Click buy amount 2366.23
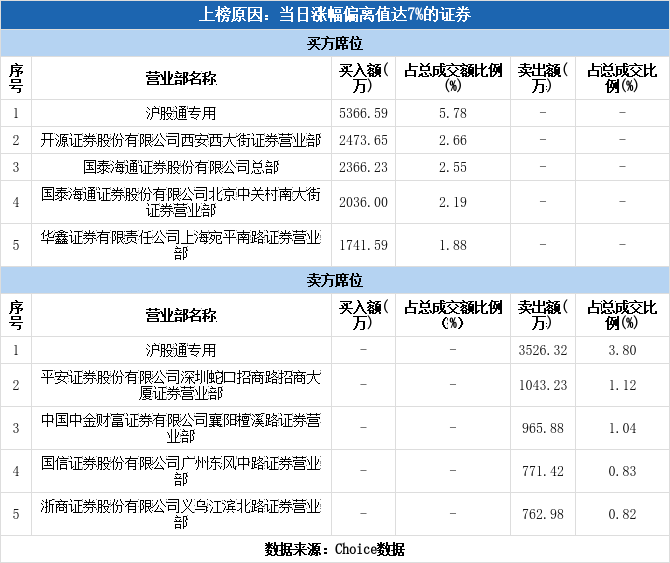This screenshot has height=563, width=670. click(363, 167)
